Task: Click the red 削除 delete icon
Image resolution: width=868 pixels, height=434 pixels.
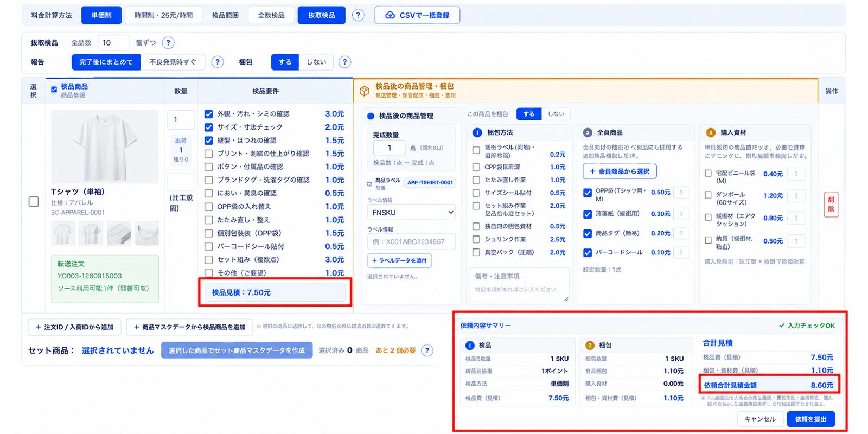Action: tap(831, 204)
